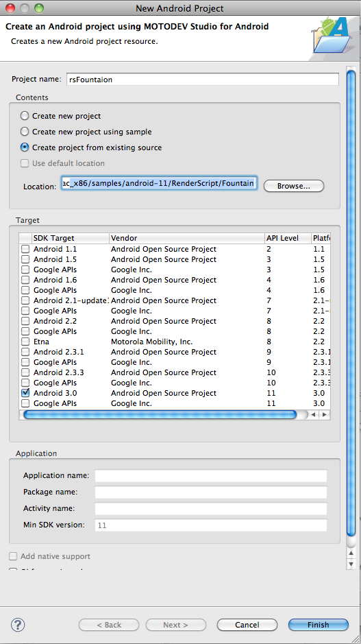Check the Android 2.2 target checkbox
This screenshot has width=361, height=644.
click(25, 321)
